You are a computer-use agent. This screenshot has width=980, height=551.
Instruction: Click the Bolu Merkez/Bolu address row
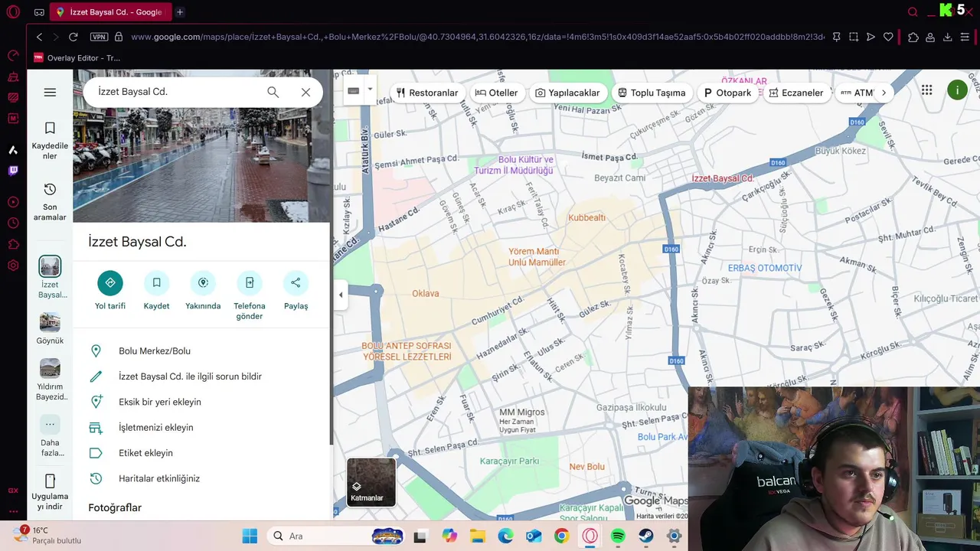(202, 351)
